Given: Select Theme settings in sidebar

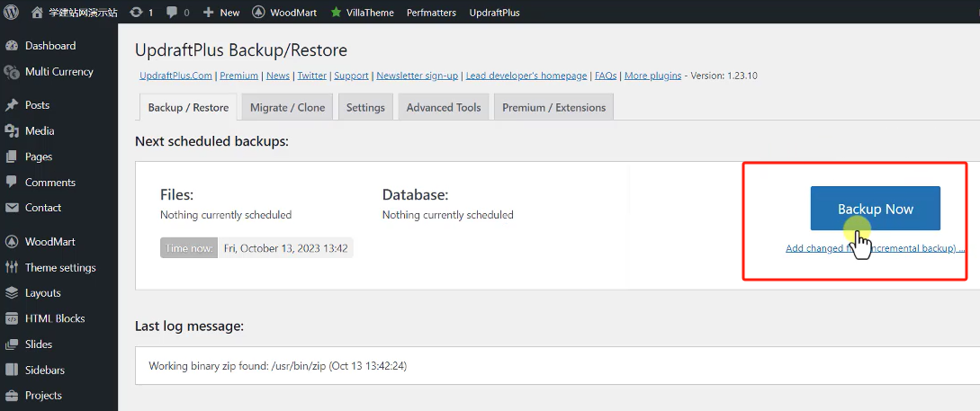Looking at the screenshot, I should coord(60,268).
